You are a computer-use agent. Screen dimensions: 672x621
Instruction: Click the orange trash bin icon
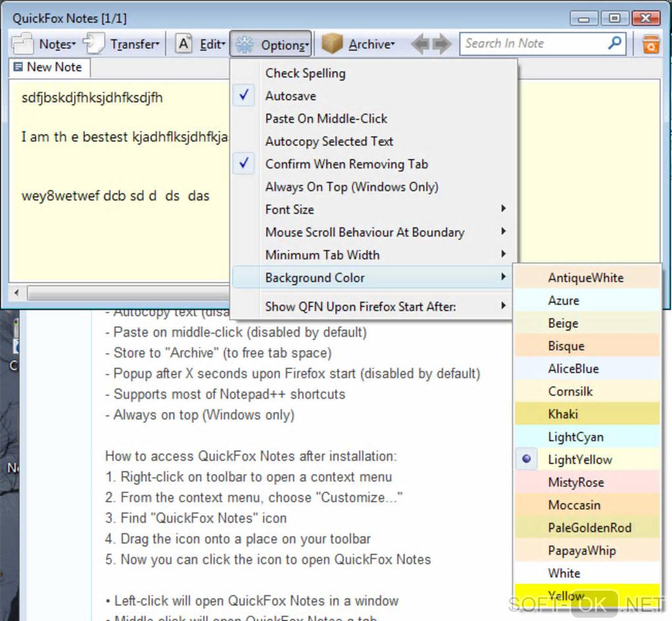650,44
